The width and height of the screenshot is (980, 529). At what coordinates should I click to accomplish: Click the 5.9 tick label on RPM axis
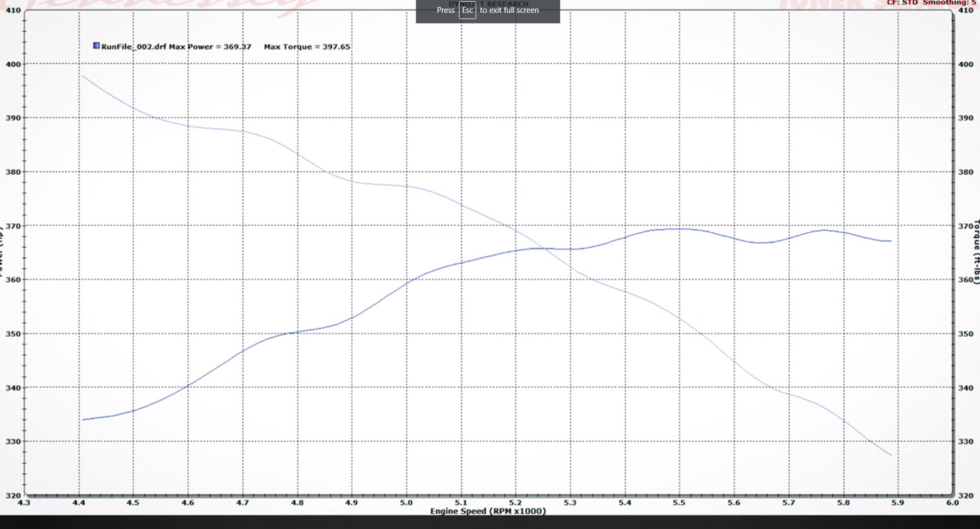click(897, 503)
